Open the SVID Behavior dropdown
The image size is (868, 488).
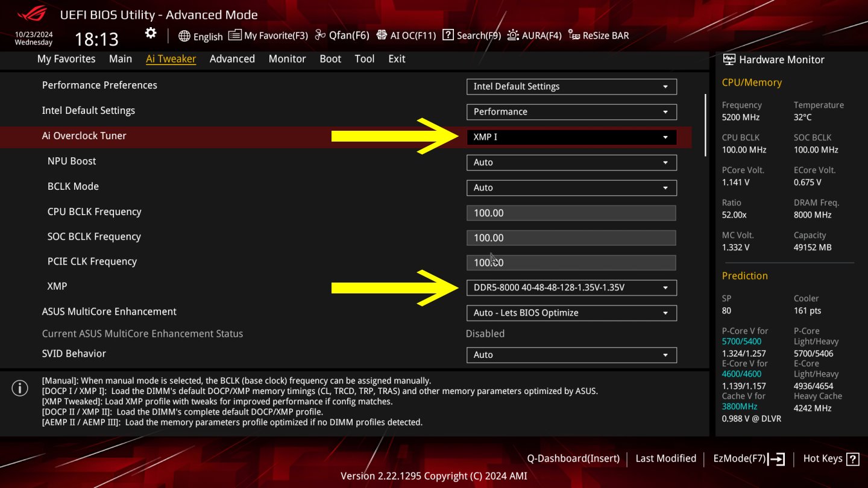coord(571,355)
